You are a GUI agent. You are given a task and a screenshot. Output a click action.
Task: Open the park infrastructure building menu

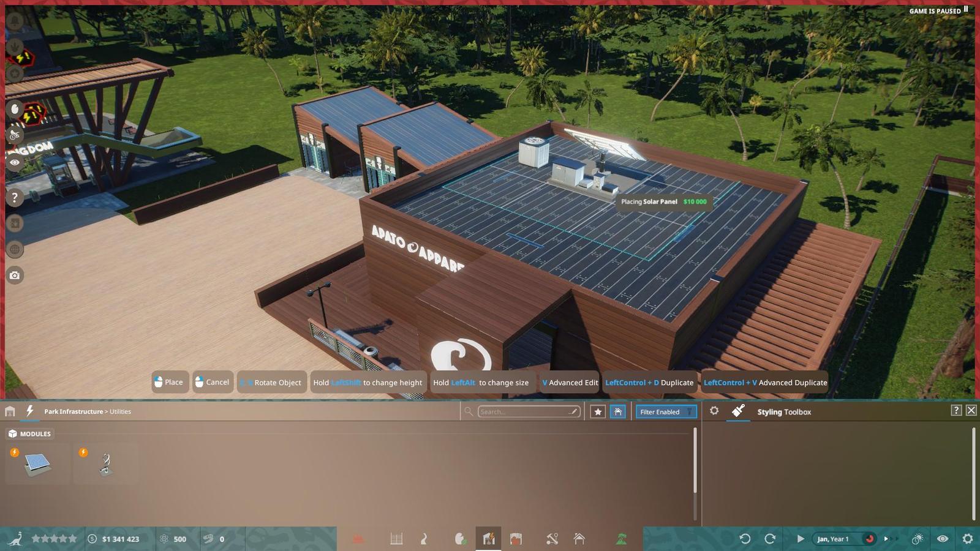pyautogui.click(x=488, y=539)
